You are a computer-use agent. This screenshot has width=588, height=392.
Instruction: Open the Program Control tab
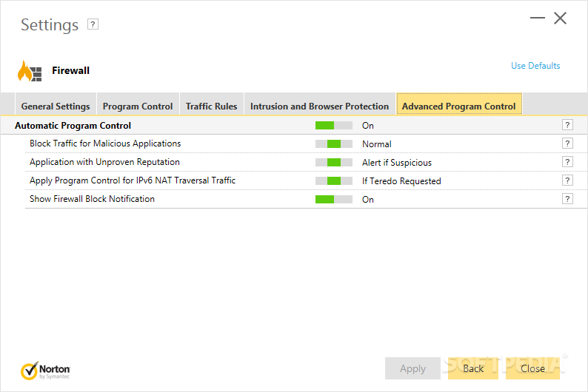click(138, 107)
